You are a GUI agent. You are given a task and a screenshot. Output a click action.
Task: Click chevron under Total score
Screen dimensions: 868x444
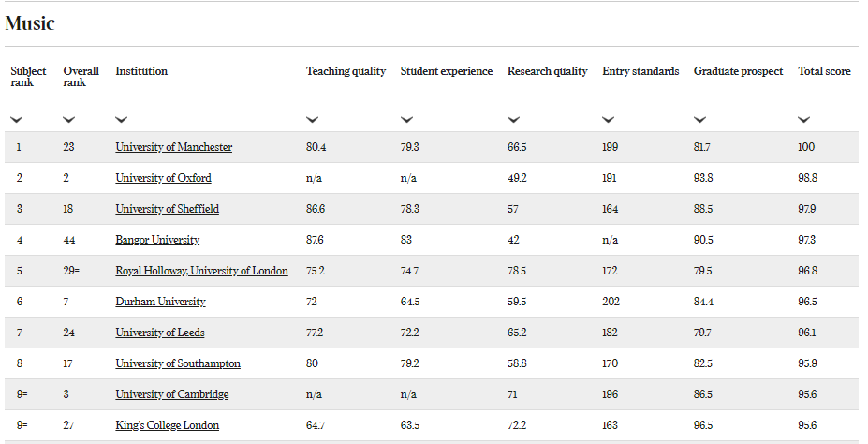(x=804, y=120)
